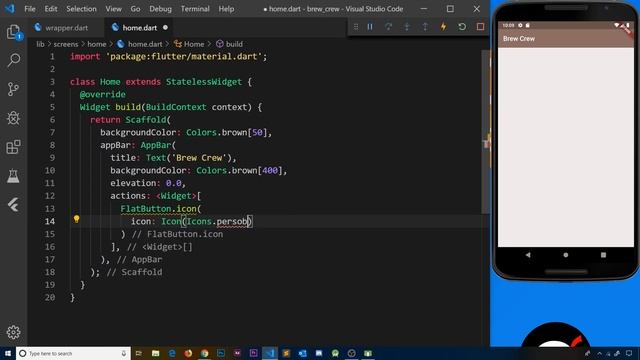The image size is (640, 360).
Task: Tap the emulator Back navigation button
Action: pyautogui.click(x=528, y=255)
